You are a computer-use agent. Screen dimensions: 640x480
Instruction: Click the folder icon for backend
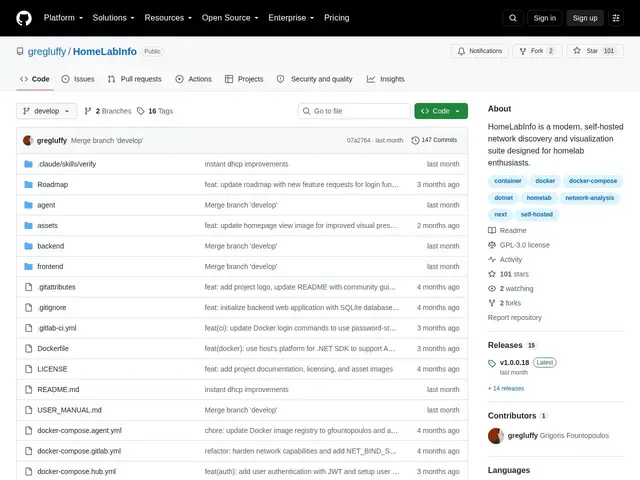click(x=28, y=246)
